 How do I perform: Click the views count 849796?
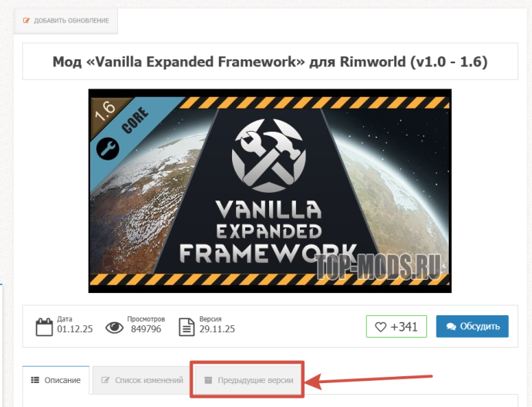pos(146,329)
